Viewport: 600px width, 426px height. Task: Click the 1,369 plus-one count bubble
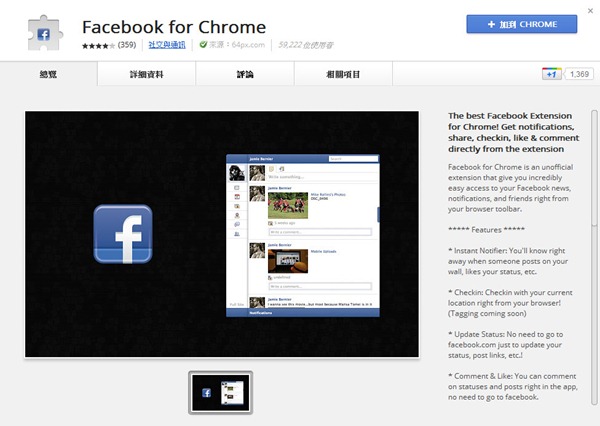coord(579,74)
